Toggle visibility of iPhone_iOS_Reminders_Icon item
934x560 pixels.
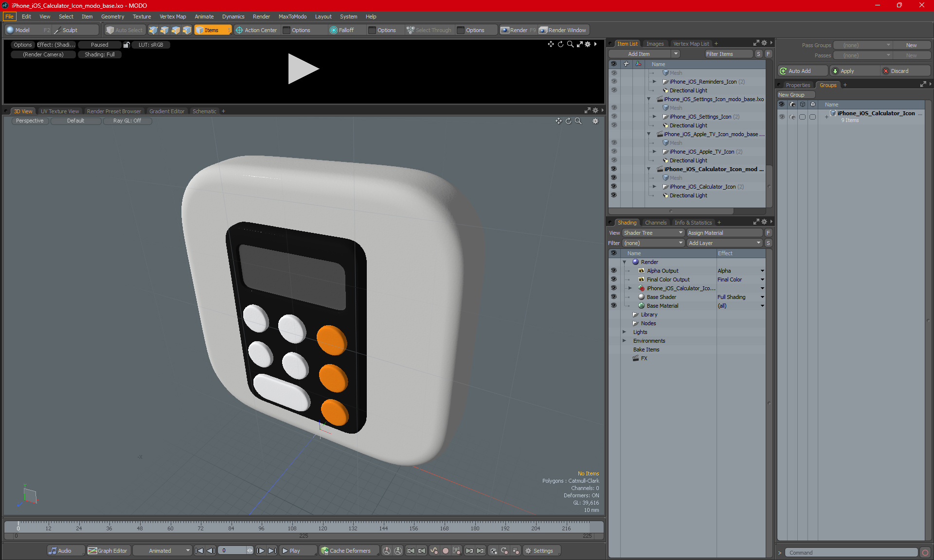(x=614, y=82)
